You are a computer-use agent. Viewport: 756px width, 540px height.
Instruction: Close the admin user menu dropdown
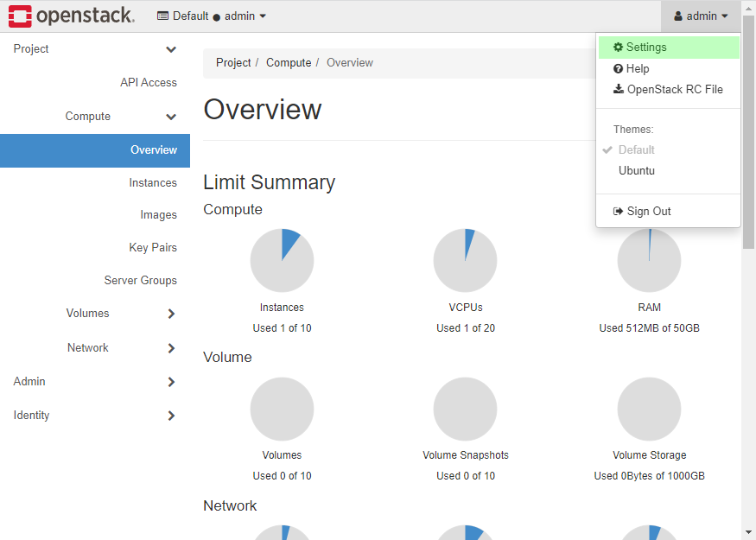click(x=701, y=16)
